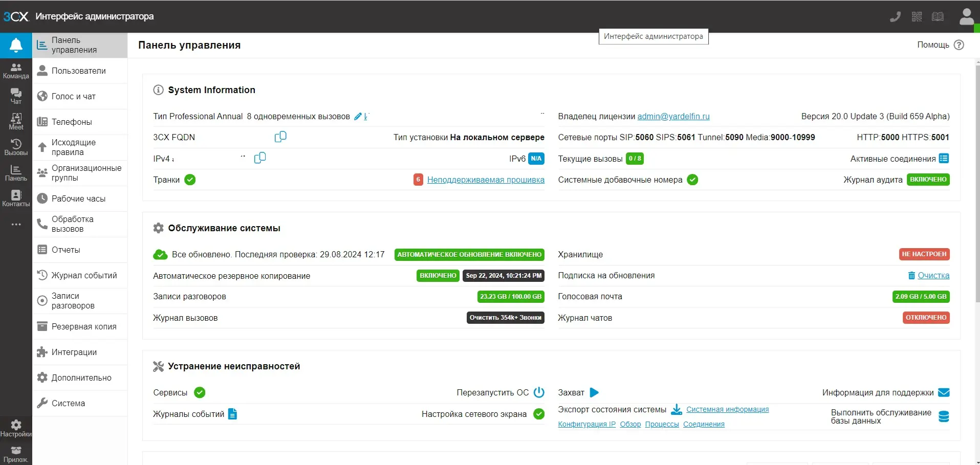
Task: Click the support information envelope icon
Action: 944,392
